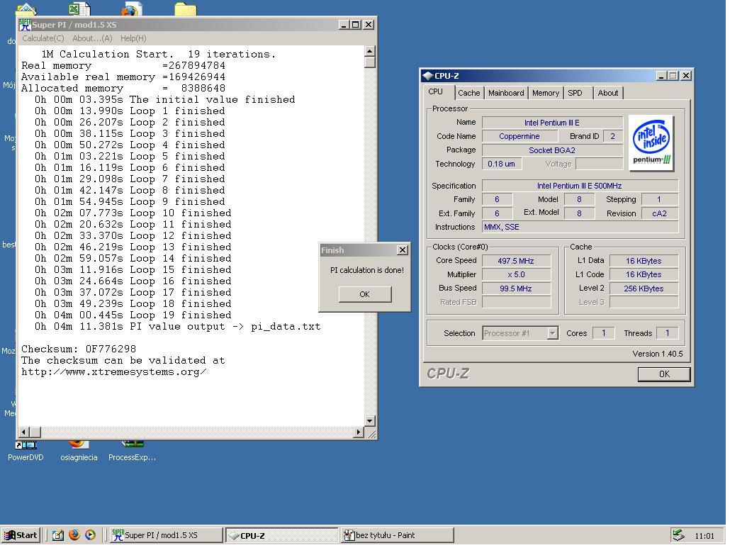Select the Excel file desktop icon at top

click(79, 9)
